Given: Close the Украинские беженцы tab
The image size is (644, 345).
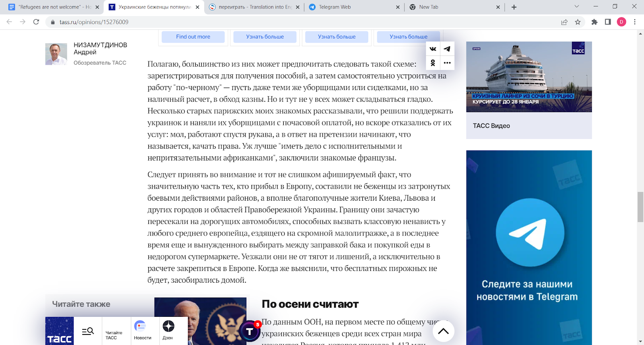Looking at the screenshot, I should pos(197,7).
